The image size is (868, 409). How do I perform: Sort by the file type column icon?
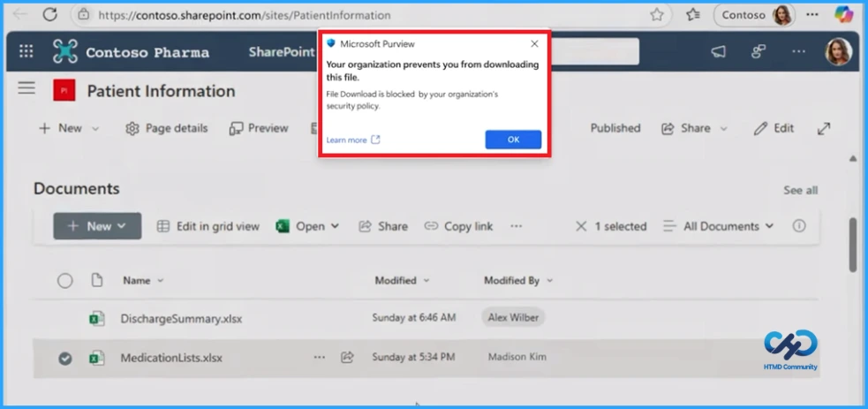[x=97, y=281]
